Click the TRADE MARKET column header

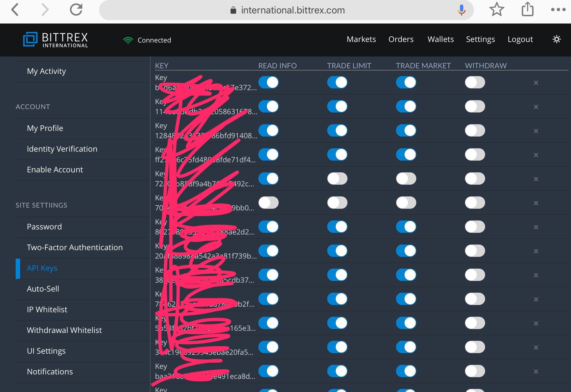[423, 65]
